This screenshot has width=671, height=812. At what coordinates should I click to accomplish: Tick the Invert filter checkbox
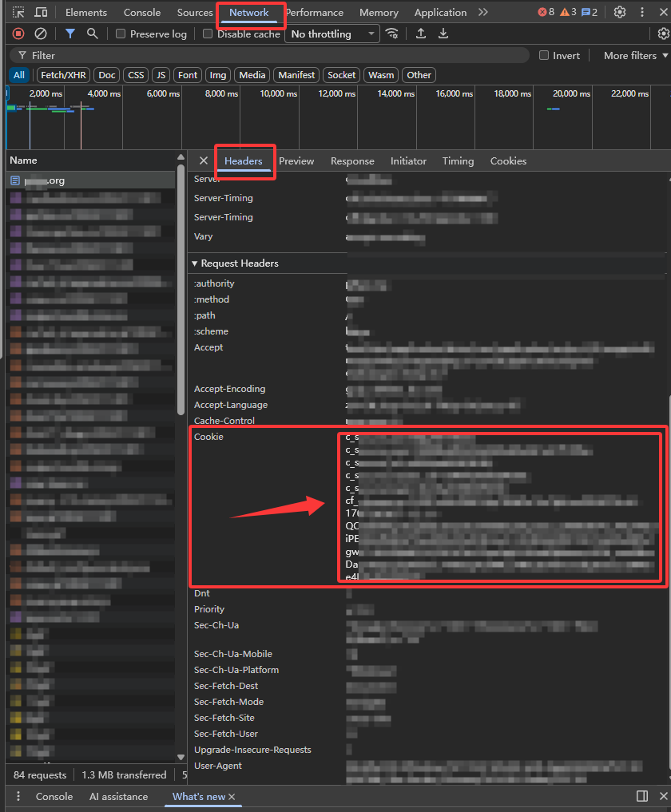point(544,56)
